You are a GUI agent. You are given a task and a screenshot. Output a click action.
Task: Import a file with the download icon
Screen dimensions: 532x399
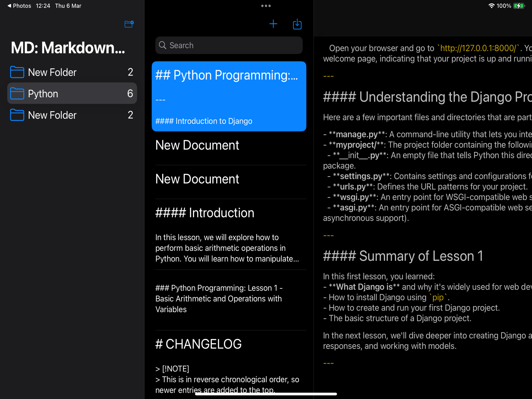297,24
